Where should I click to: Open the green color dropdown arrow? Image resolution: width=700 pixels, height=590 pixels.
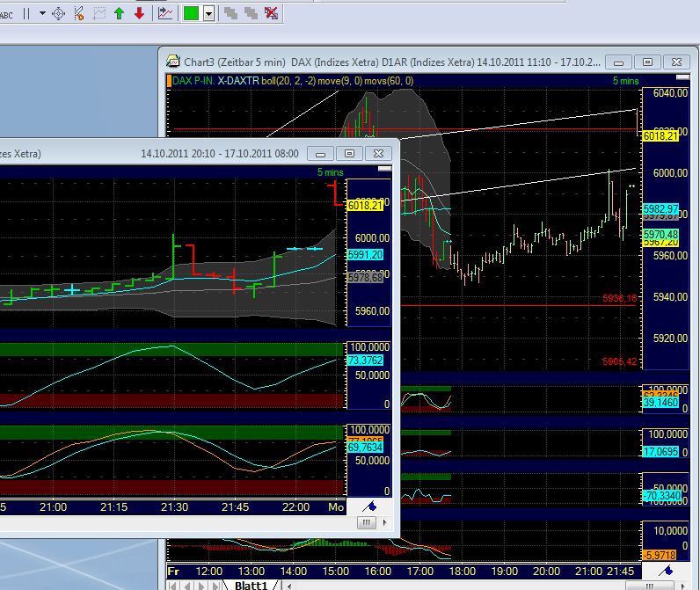(209, 13)
